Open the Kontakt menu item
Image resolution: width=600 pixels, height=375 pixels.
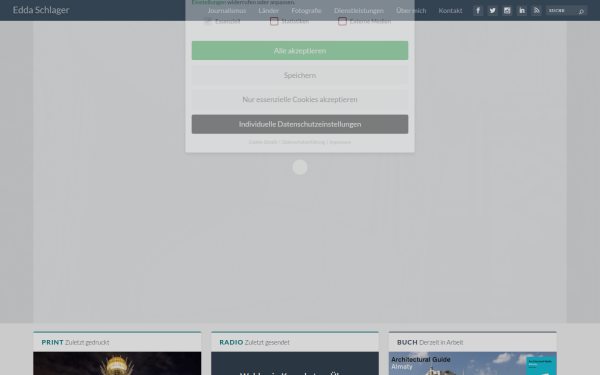[x=450, y=11]
